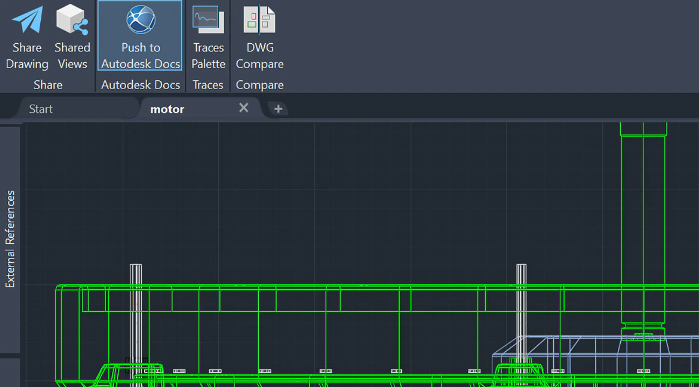Click Push to Autodesk Docs button
The height and width of the screenshot is (387, 699).
tap(140, 36)
